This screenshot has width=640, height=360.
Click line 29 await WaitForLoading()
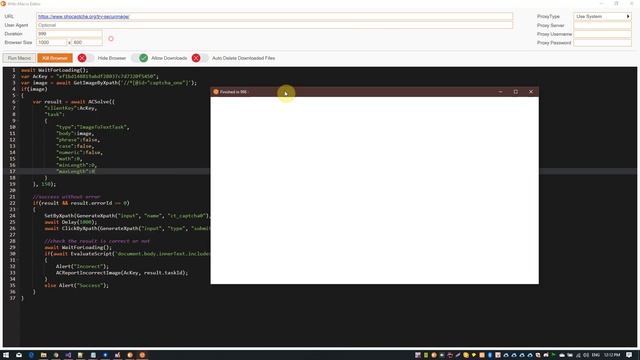coord(78,247)
